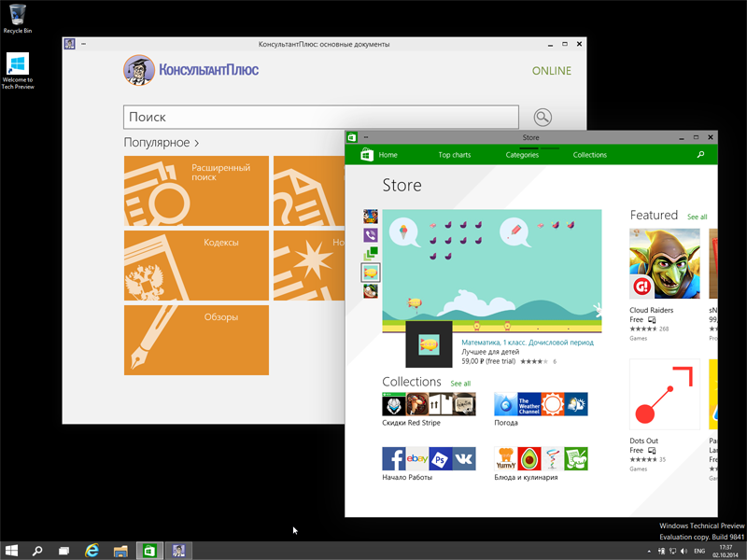Image resolution: width=747 pixels, height=560 pixels.
Task: Click the КонсультантПлюс professor logo icon
Action: 139,70
